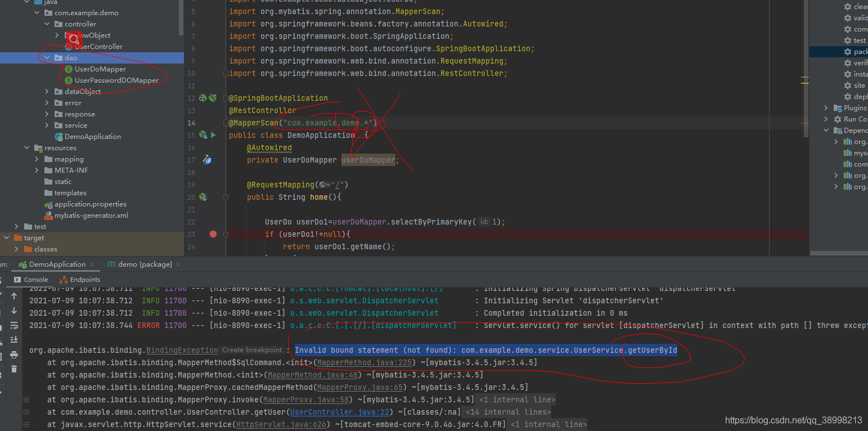The width and height of the screenshot is (868, 431).
Task: Close the demo [package] run tab
Action: click(x=178, y=264)
